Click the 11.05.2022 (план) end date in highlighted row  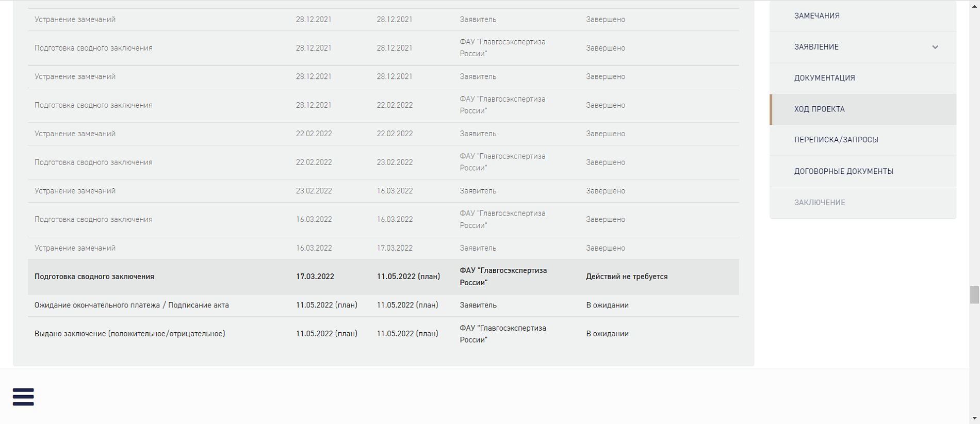click(408, 276)
